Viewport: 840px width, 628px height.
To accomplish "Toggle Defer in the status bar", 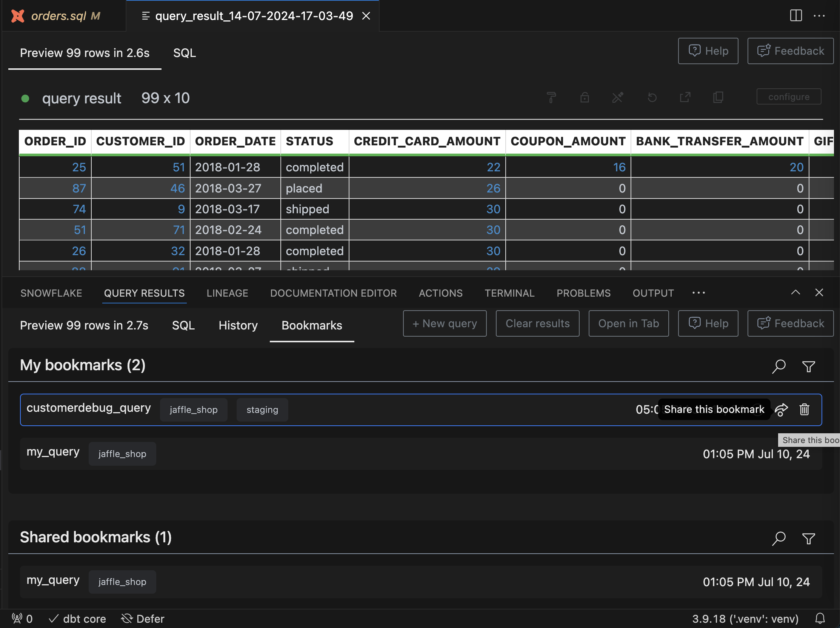I will (x=142, y=619).
